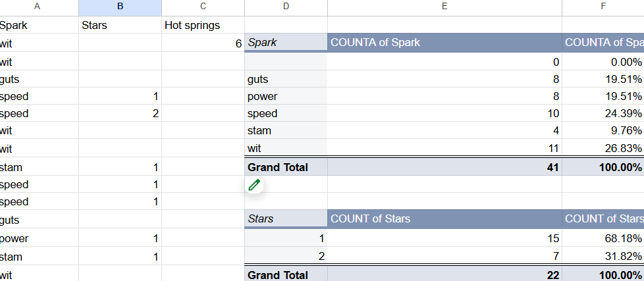Click the pivot 'wit' row count 11

(x=444, y=148)
